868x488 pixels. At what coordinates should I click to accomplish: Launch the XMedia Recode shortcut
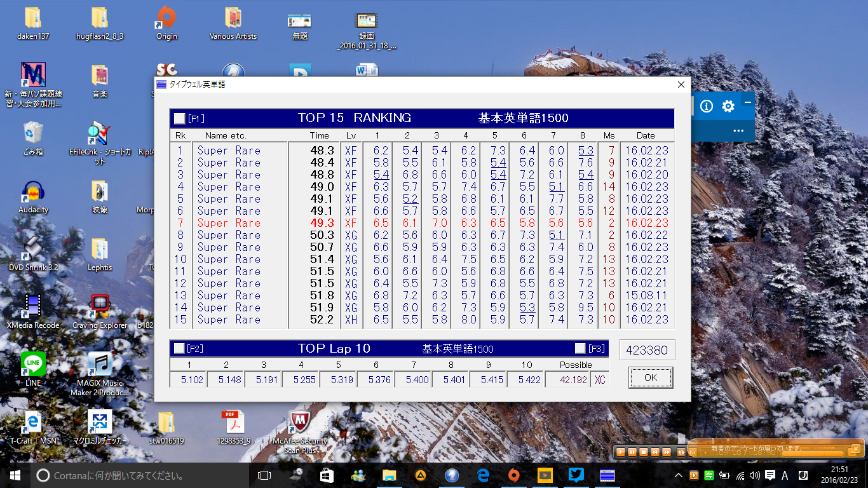33,313
